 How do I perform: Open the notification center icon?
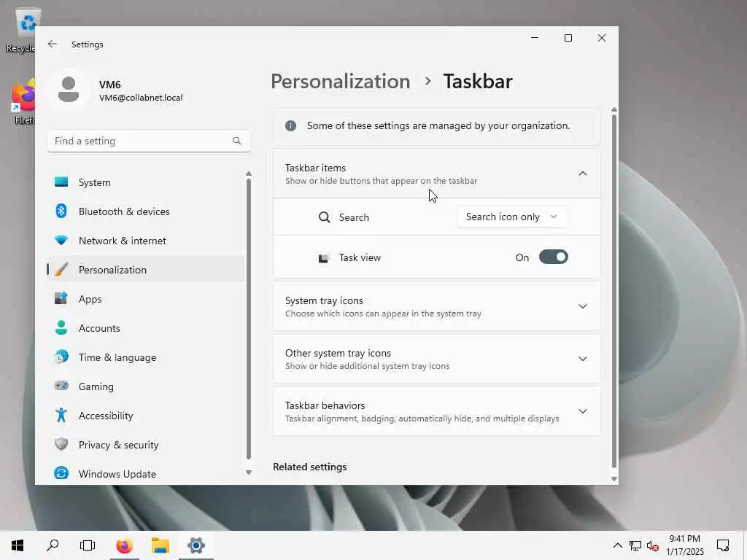[x=723, y=545]
